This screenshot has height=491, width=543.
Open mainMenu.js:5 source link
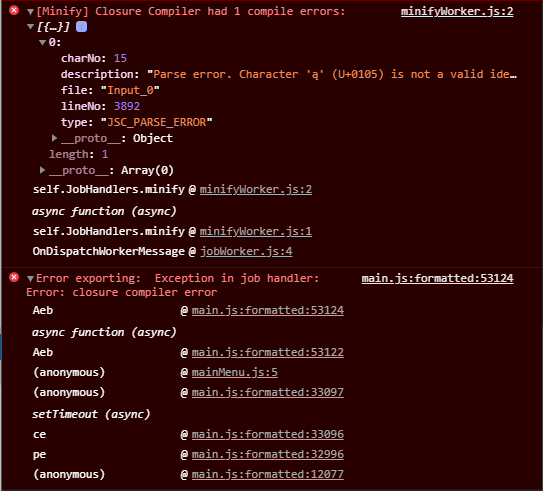[x=234, y=372]
